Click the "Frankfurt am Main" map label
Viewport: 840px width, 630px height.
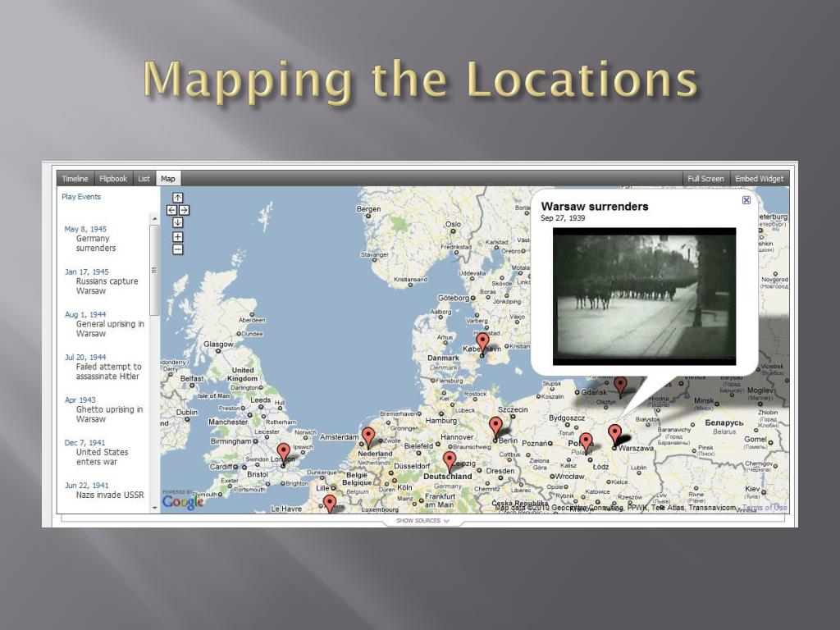tap(440, 500)
